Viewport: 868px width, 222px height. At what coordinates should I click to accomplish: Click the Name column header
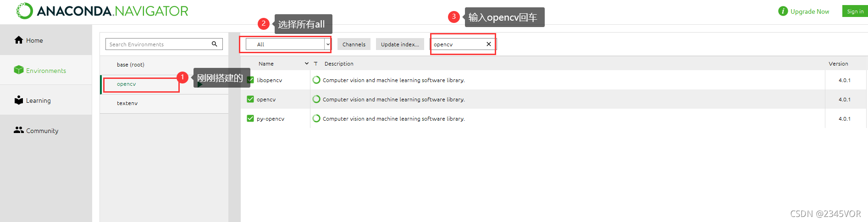click(x=266, y=64)
